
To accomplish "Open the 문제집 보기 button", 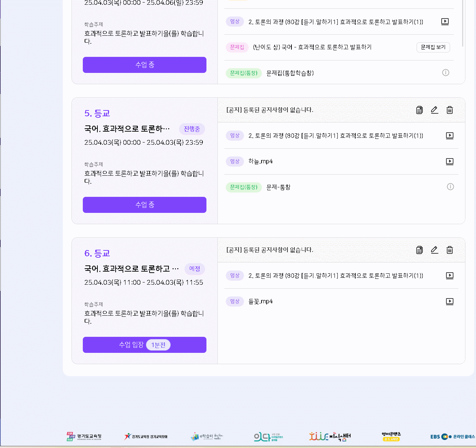I will pos(433,47).
